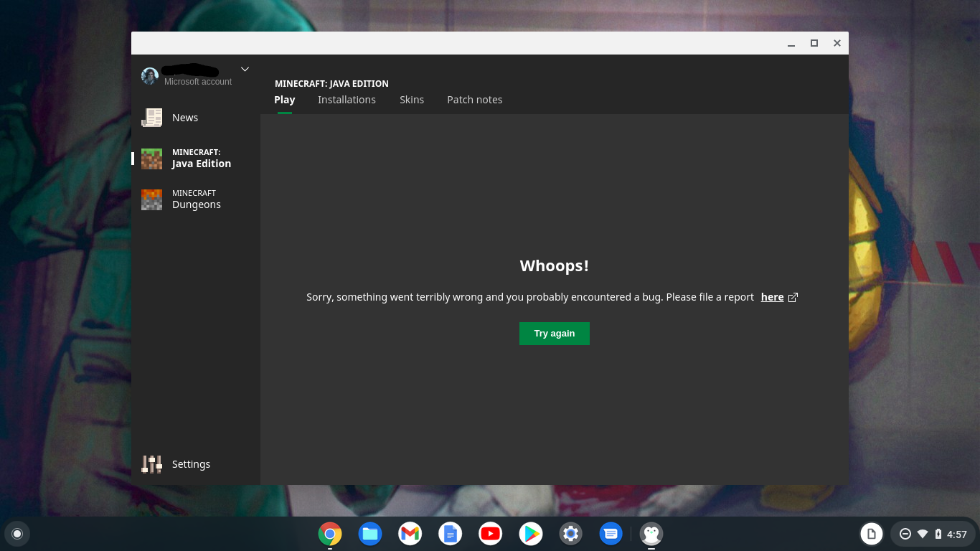Open the News section icon
This screenshot has width=980, height=551.
click(x=151, y=118)
